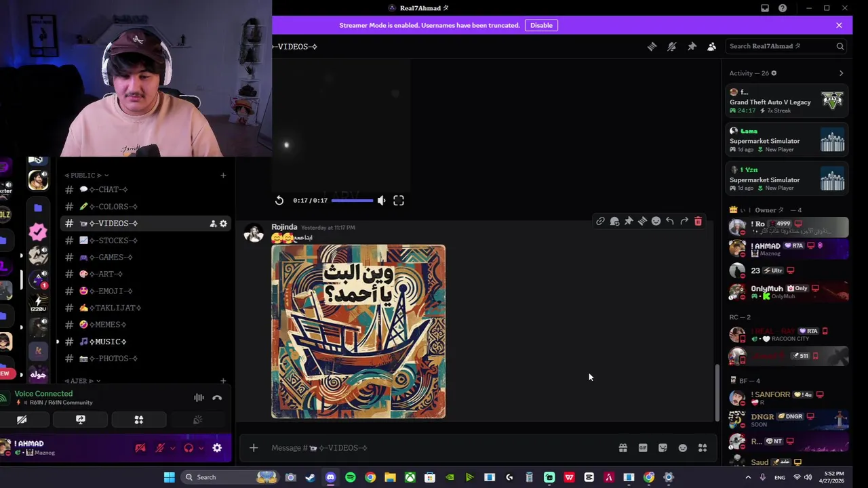Open the EMOJI channel
The height and width of the screenshot is (488, 868).
(146, 291)
